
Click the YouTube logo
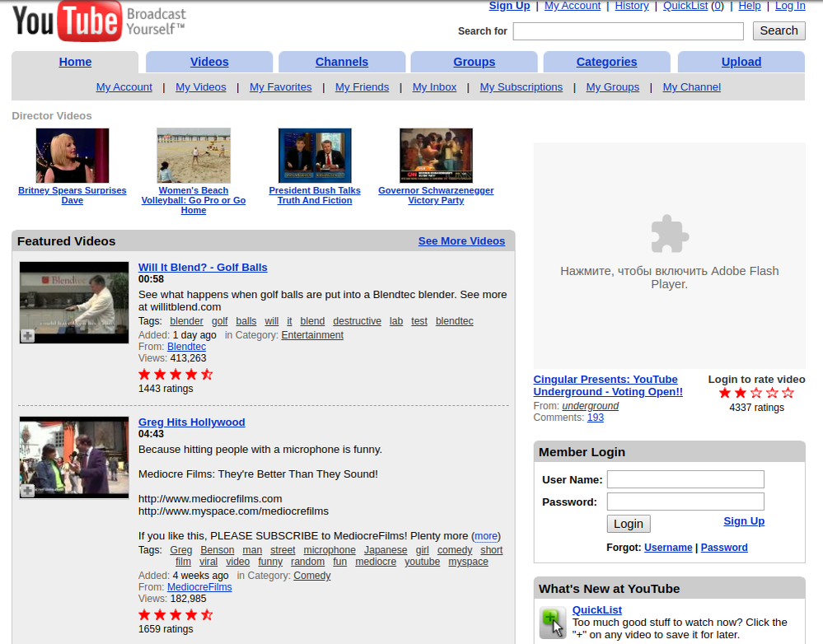click(99, 21)
